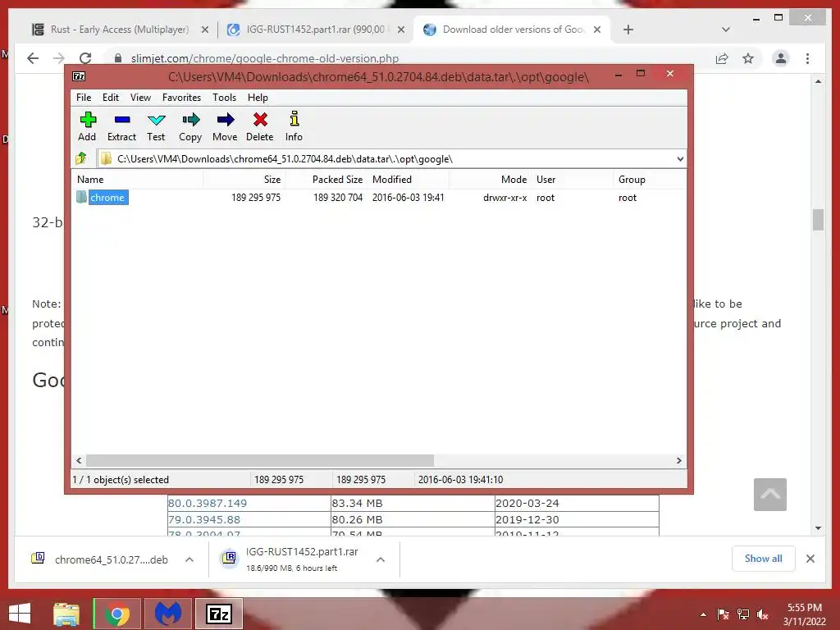The image size is (840, 630).
Task: Sort file list by Name column
Action: click(137, 180)
